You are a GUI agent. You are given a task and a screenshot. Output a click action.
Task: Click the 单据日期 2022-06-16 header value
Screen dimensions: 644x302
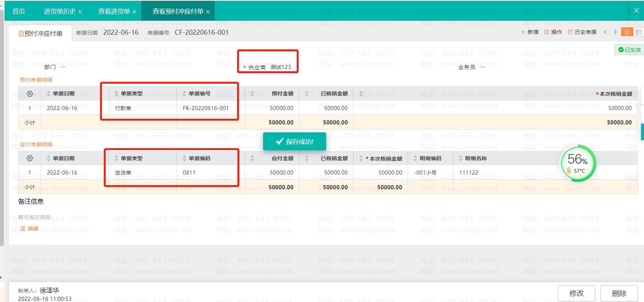(x=121, y=32)
